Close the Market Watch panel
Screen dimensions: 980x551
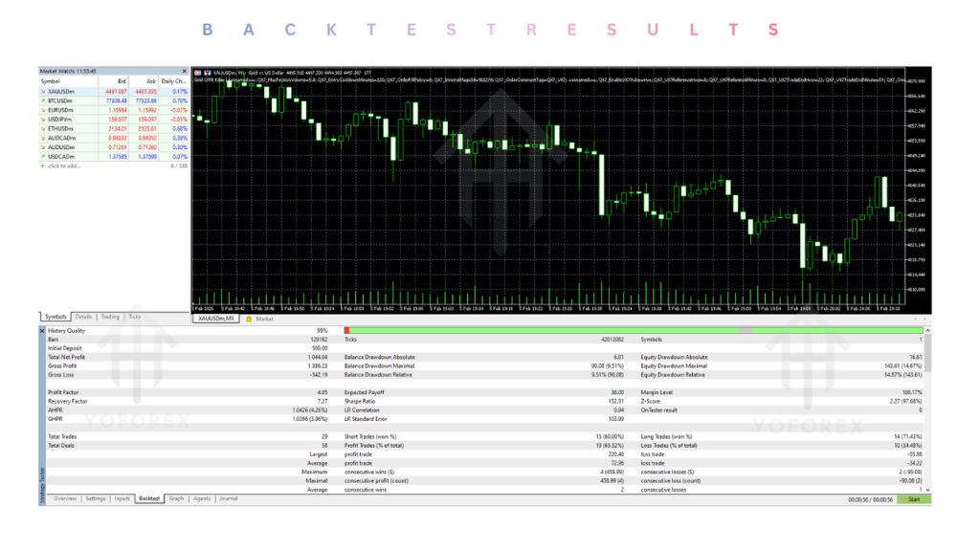(184, 71)
